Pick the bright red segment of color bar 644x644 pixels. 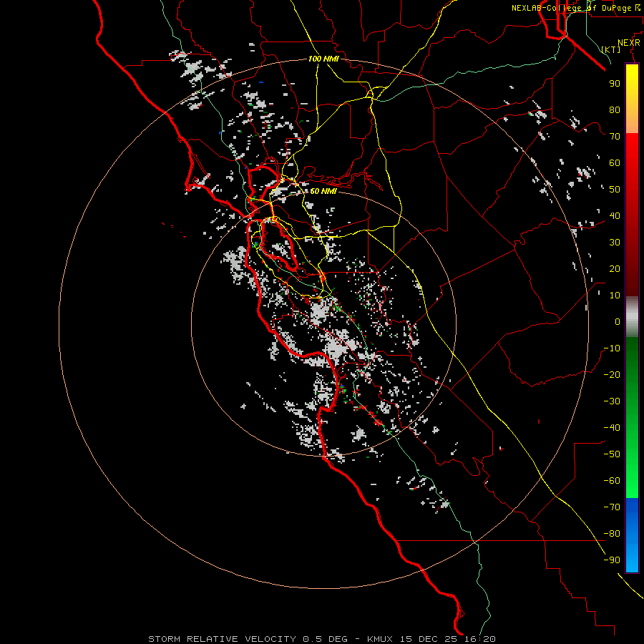(632, 165)
